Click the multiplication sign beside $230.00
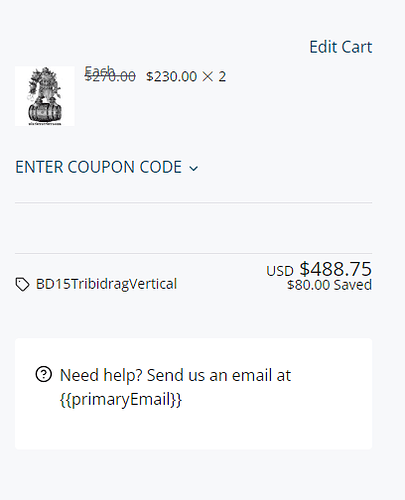The height and width of the screenshot is (500, 405). point(208,77)
